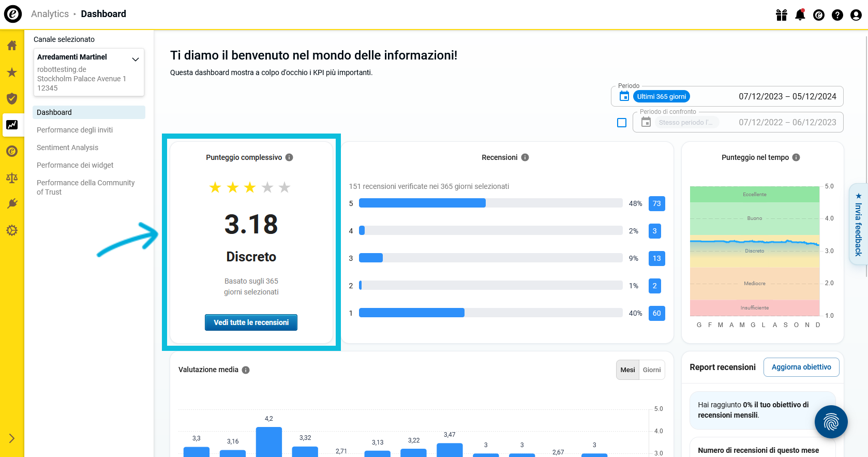Open the shield checkmark section in sidebar
868x457 pixels.
12,98
